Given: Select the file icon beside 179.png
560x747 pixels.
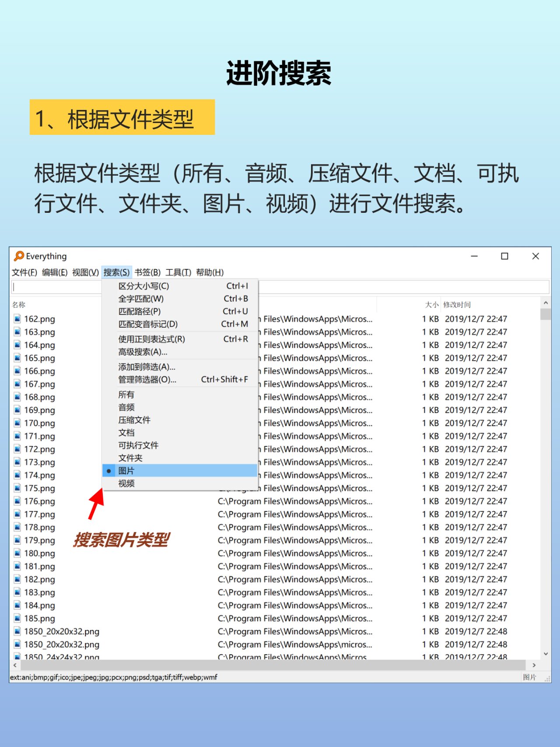Looking at the screenshot, I should click(x=17, y=540).
